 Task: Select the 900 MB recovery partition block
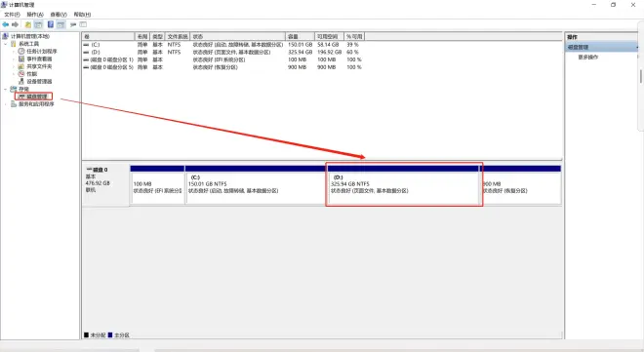click(521, 184)
